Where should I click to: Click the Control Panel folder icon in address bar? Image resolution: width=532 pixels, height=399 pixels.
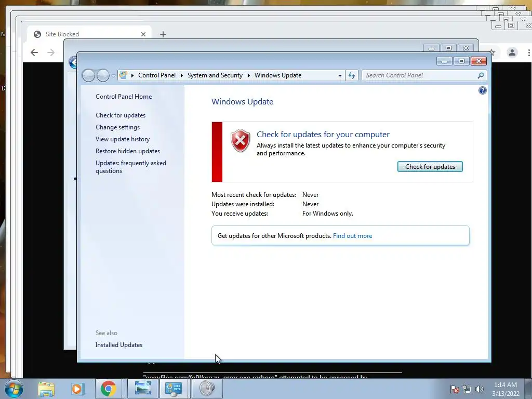(x=123, y=75)
